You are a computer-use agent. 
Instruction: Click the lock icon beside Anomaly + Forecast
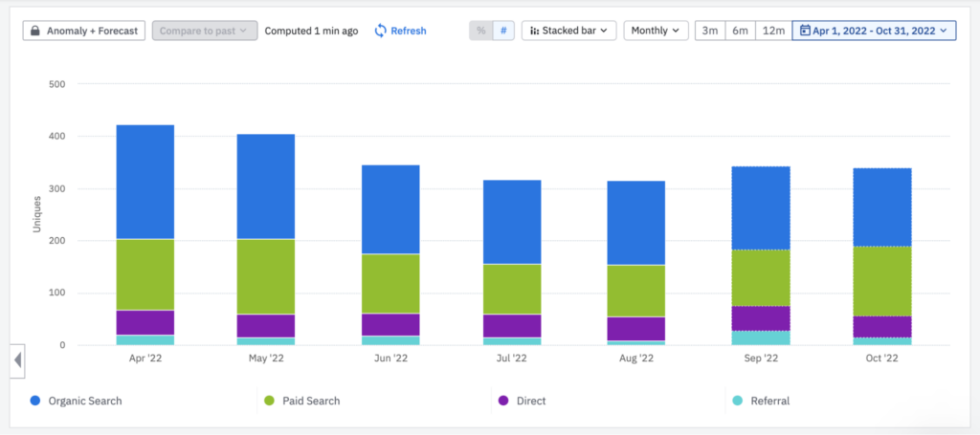pos(35,31)
